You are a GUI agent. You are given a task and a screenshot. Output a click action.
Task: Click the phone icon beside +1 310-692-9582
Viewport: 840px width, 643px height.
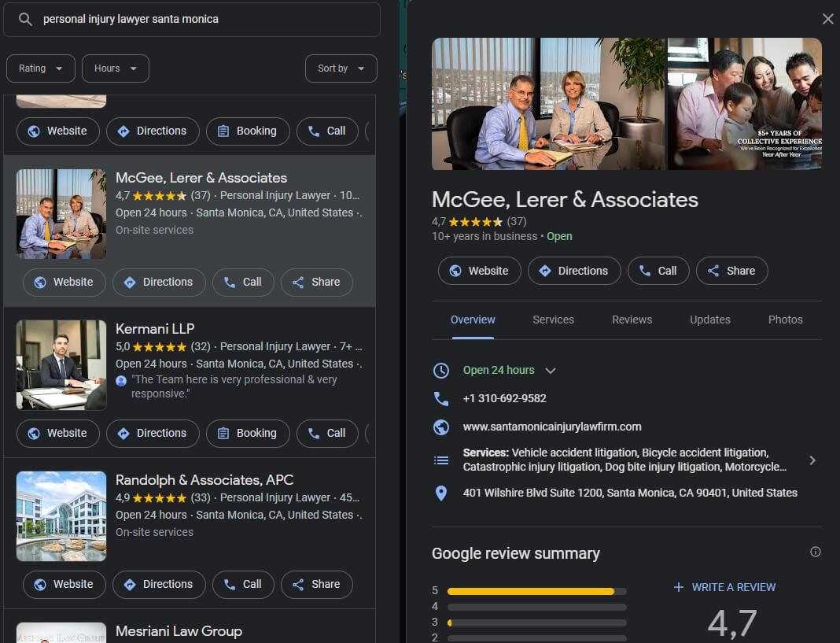tap(441, 399)
